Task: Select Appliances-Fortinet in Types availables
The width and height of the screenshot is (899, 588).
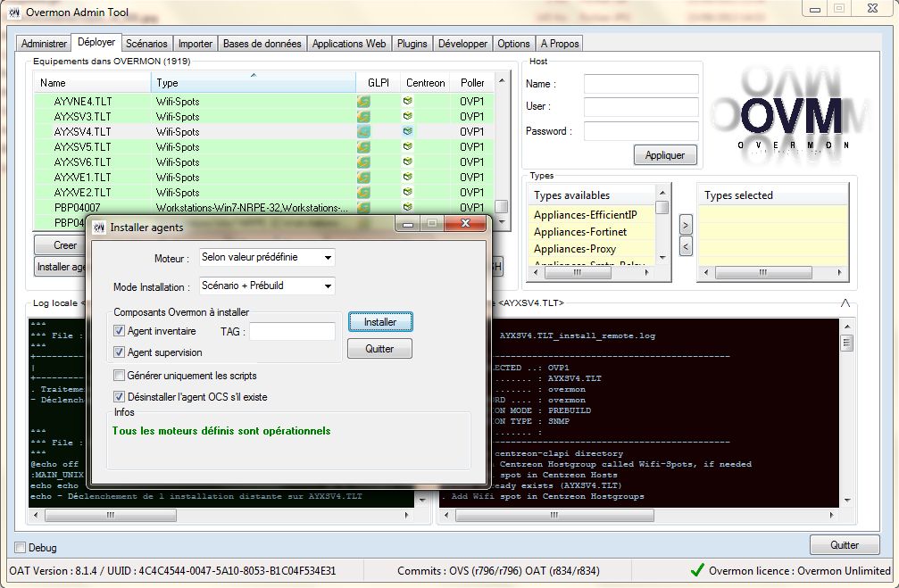Action: tap(580, 232)
